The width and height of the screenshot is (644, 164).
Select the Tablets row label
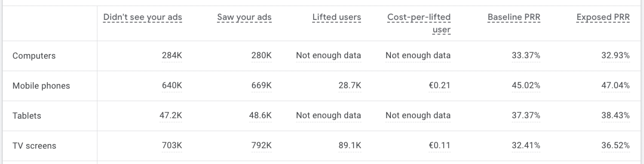click(x=27, y=116)
